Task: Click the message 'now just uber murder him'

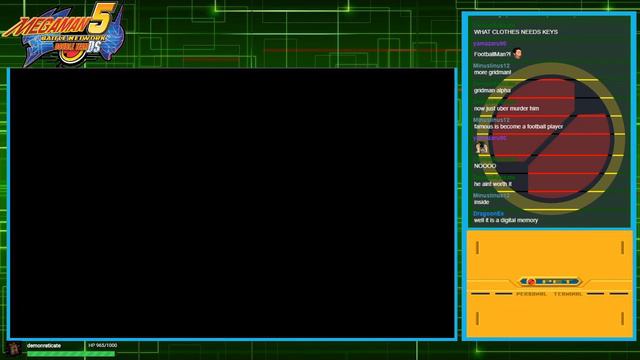Action: click(x=506, y=109)
